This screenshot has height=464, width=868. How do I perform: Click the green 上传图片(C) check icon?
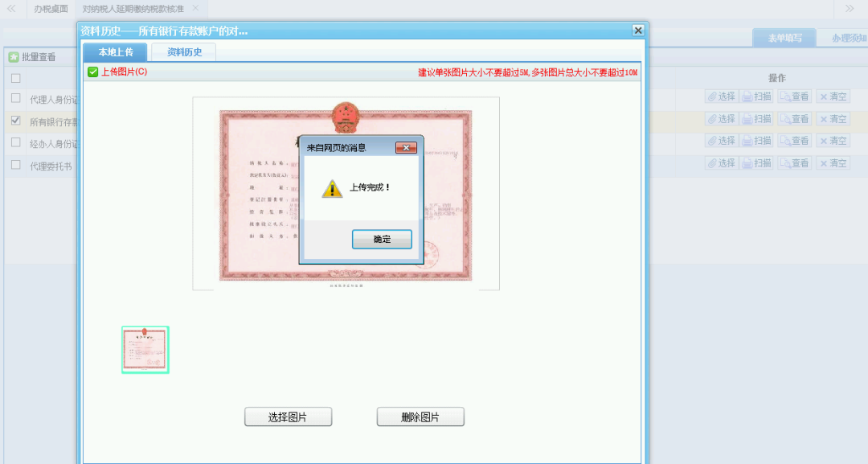pos(92,72)
